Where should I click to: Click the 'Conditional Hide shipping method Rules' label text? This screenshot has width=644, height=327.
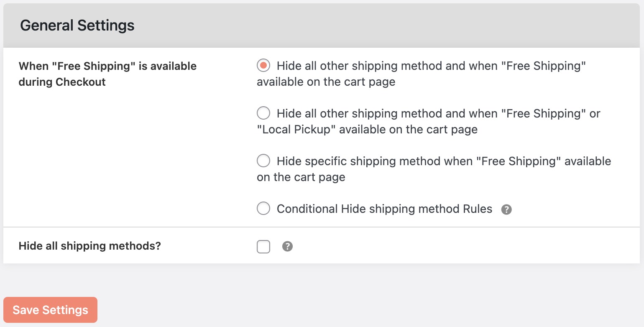pyautogui.click(x=384, y=209)
